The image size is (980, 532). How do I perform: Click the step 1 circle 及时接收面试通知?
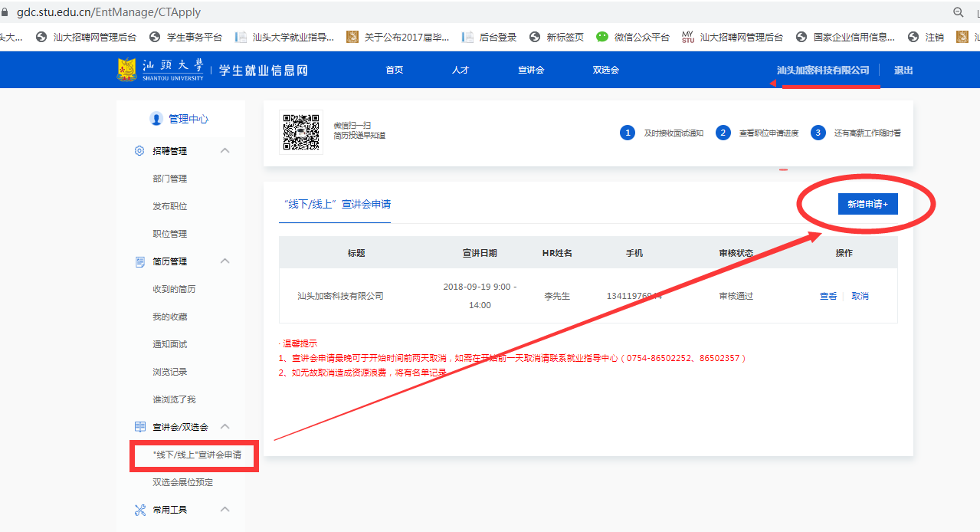[628, 133]
